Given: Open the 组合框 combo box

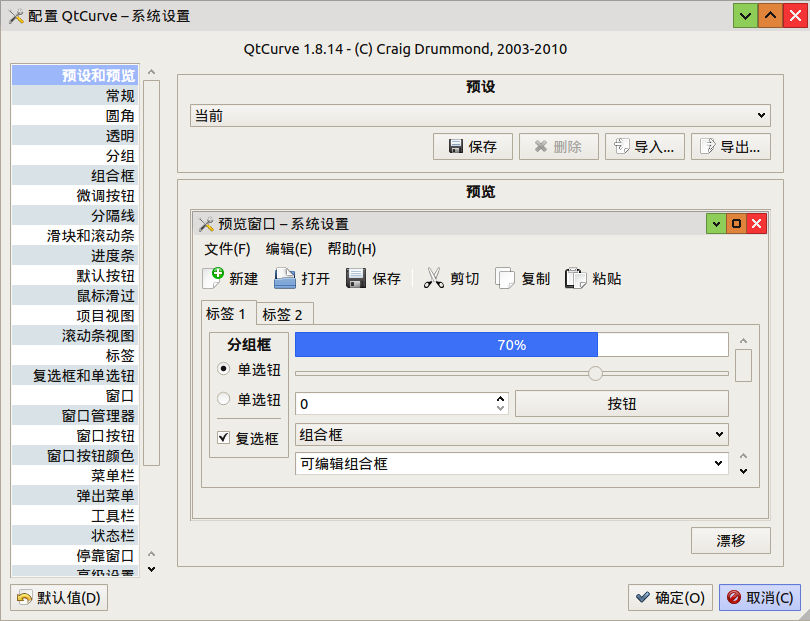Looking at the screenshot, I should coord(511,434).
